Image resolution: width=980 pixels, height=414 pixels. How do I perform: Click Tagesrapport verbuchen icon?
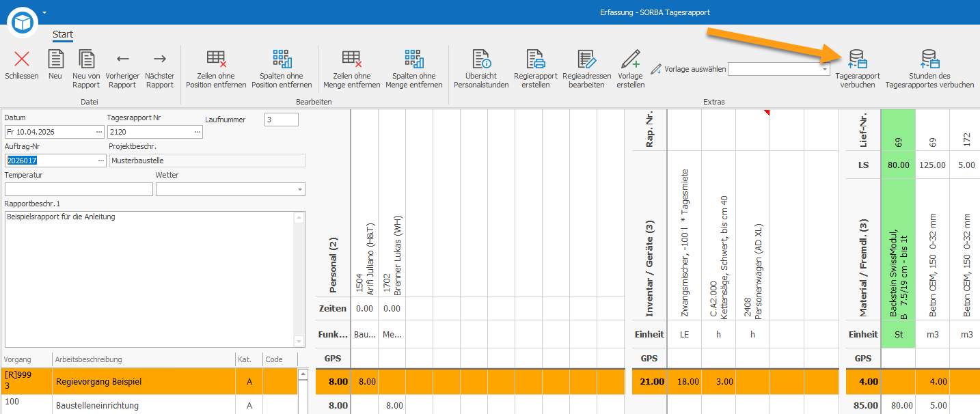[858, 59]
